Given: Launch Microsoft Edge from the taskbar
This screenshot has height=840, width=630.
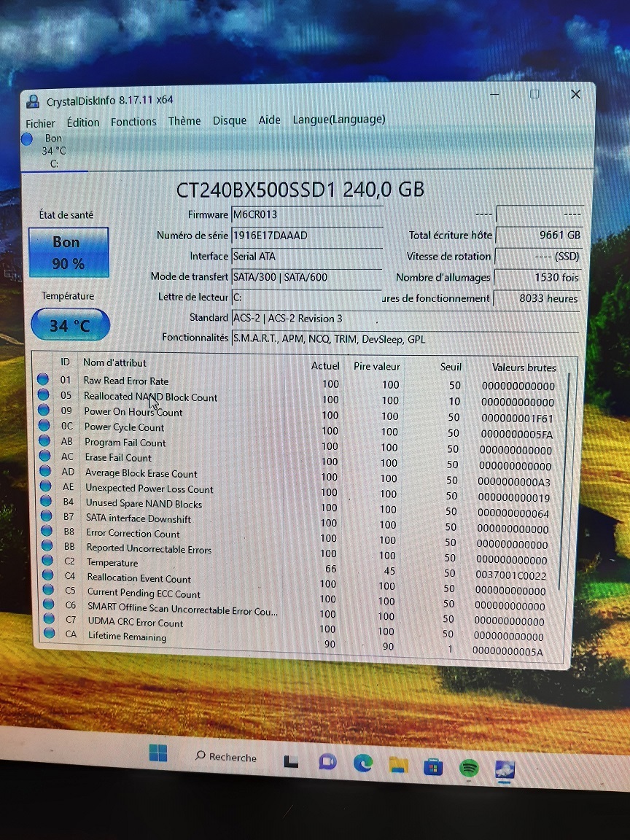Looking at the screenshot, I should click(362, 763).
